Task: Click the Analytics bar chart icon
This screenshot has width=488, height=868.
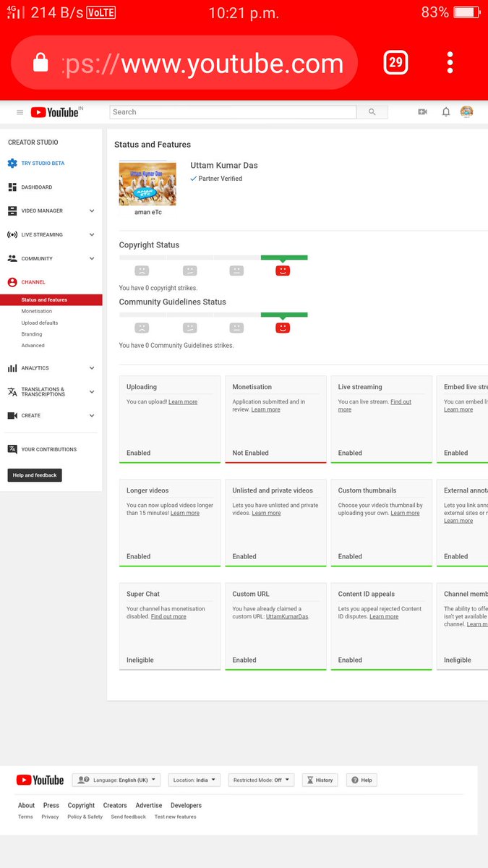Action: 12,368
